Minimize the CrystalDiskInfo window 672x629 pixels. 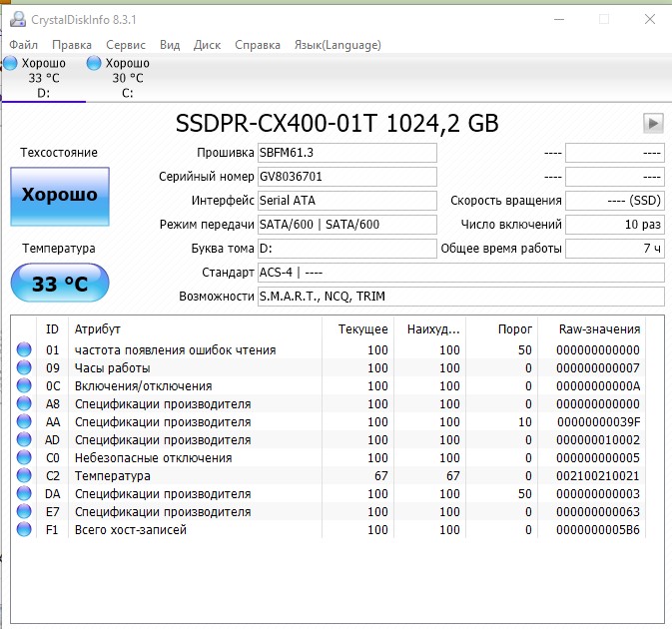click(559, 19)
